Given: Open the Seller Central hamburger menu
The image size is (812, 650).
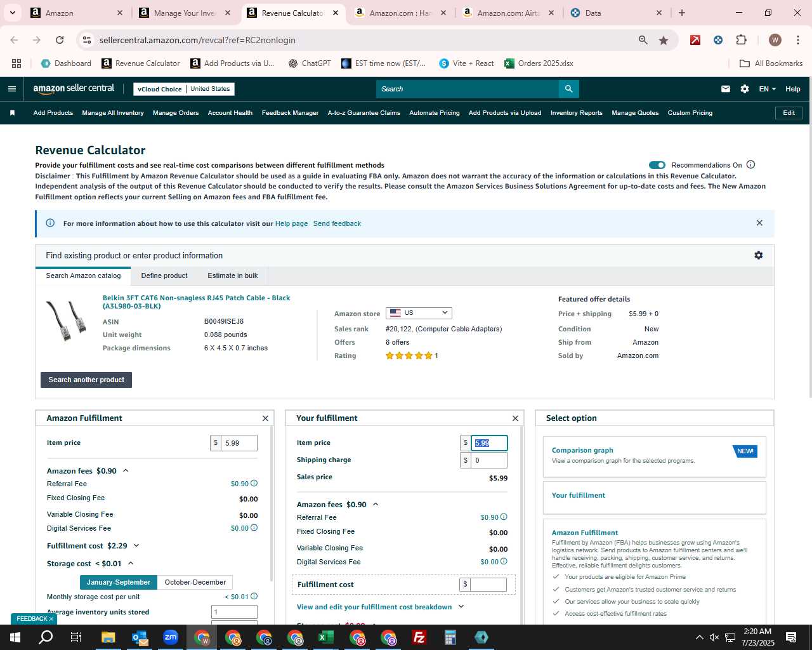Looking at the screenshot, I should [x=11, y=89].
